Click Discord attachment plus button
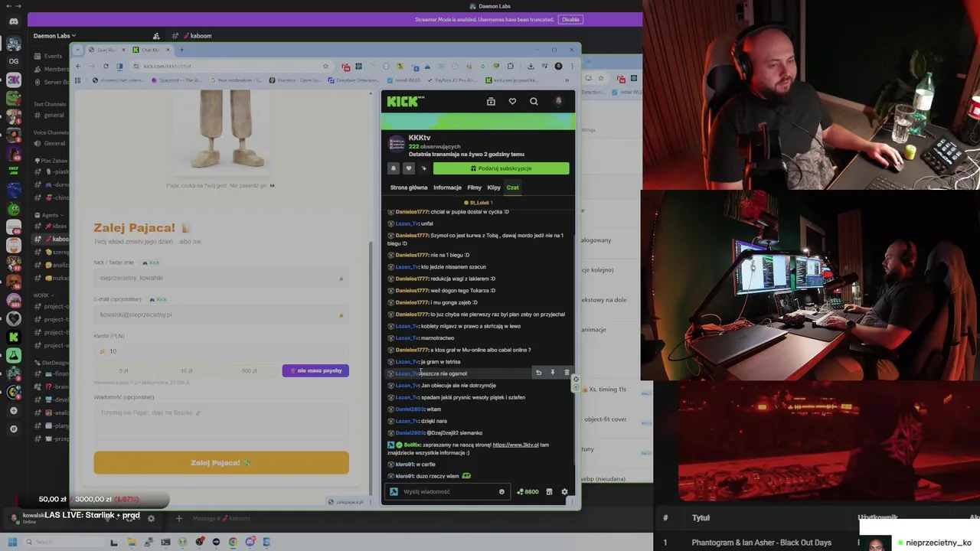The image size is (980, 551). coord(178,519)
